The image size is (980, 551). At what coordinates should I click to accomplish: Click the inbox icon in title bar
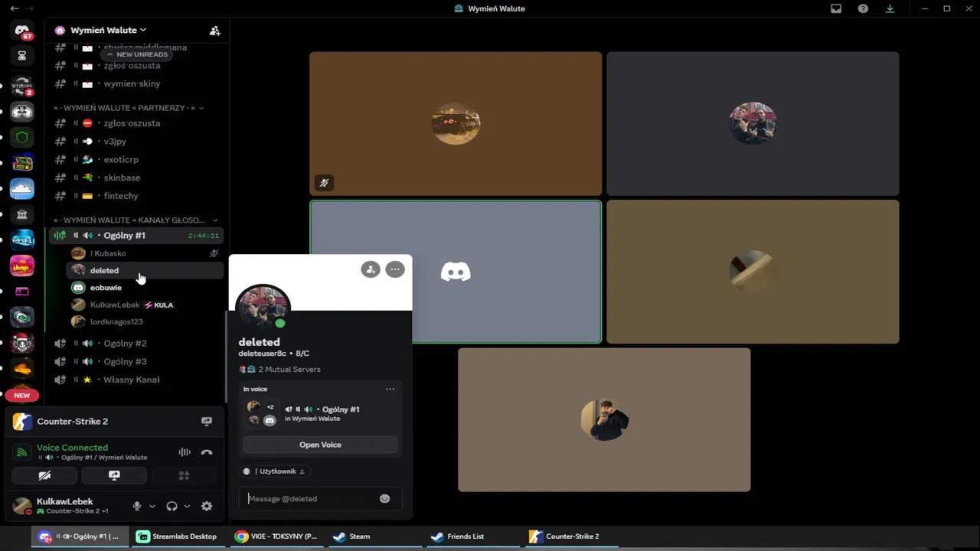[x=836, y=8]
